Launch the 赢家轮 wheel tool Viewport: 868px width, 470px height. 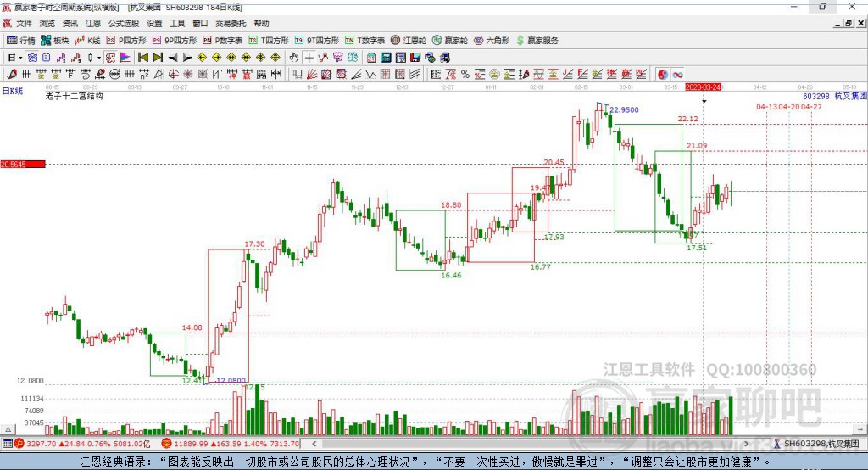(450, 40)
